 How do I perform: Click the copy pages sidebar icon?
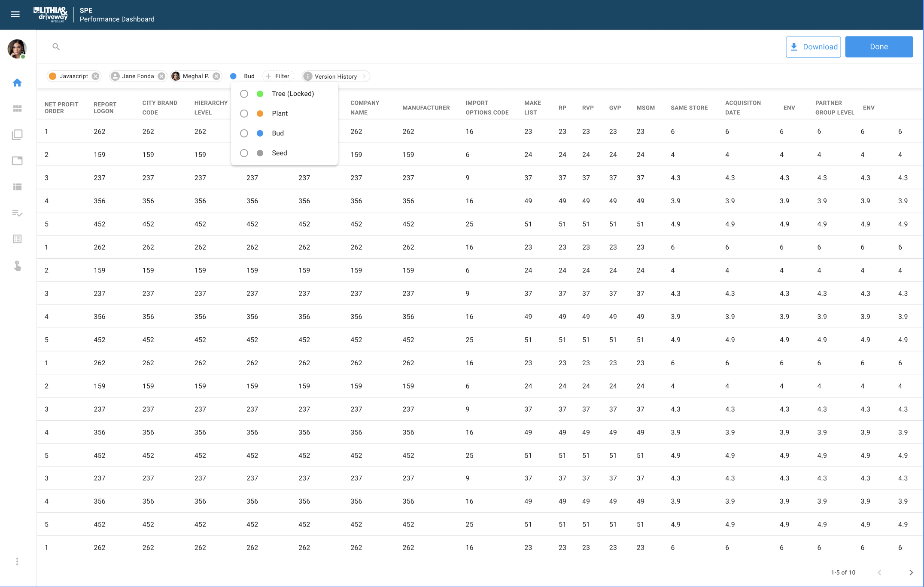[x=17, y=135]
